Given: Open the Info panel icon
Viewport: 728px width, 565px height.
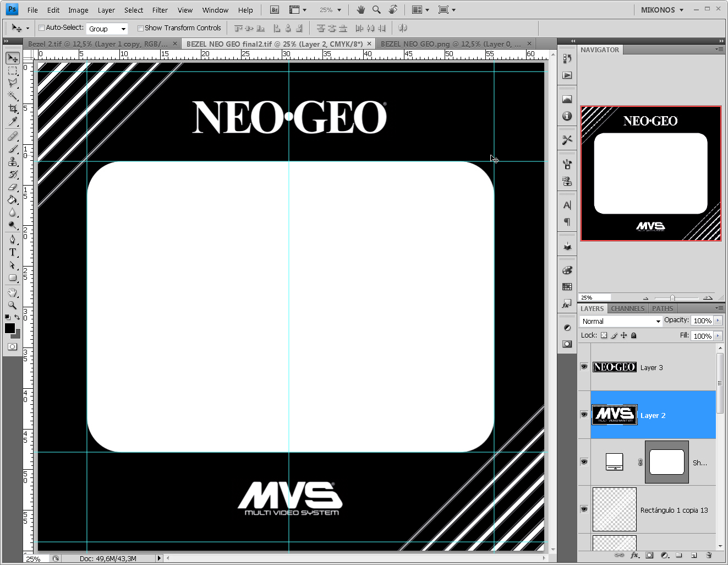Looking at the screenshot, I should (567, 116).
